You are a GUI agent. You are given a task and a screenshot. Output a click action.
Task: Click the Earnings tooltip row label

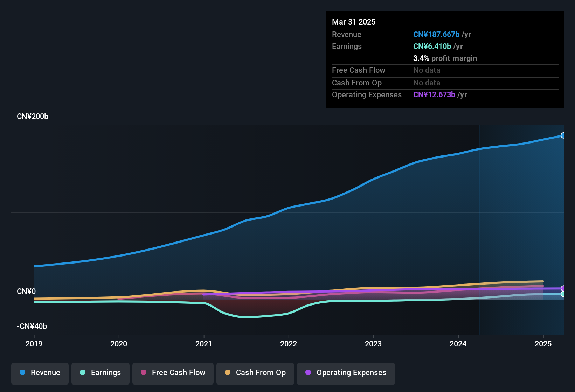pos(347,47)
